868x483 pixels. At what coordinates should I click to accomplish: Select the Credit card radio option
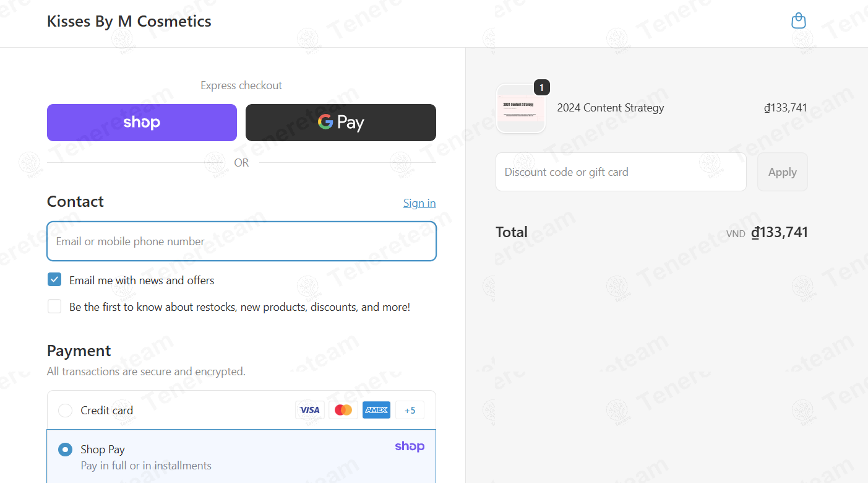coord(65,411)
